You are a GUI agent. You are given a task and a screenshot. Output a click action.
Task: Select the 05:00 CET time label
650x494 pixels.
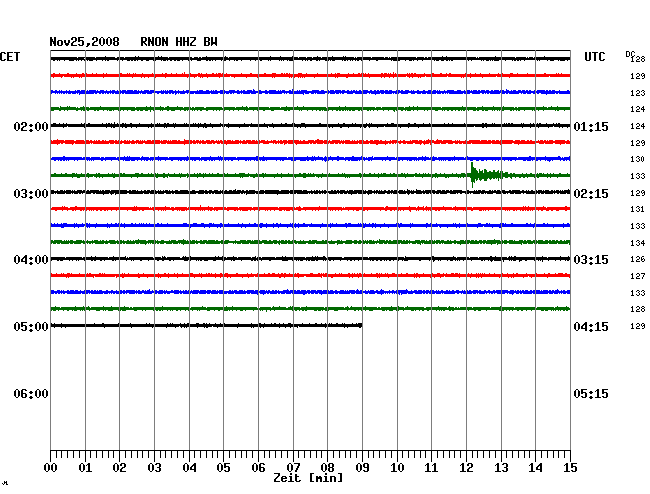click(x=31, y=327)
